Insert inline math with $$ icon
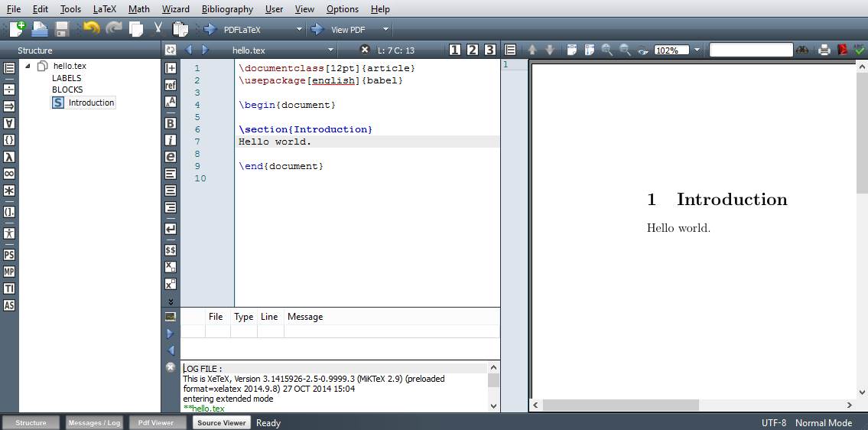The width and height of the screenshot is (868, 430). click(x=171, y=249)
